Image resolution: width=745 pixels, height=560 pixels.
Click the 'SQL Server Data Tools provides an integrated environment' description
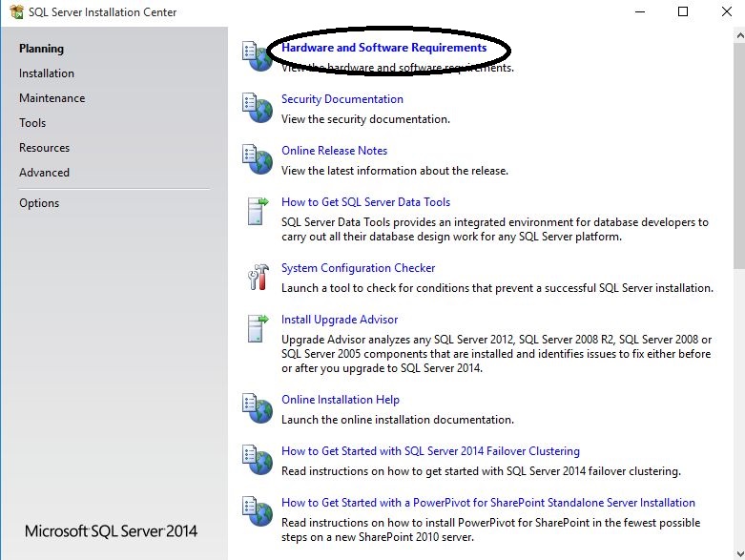495,229
